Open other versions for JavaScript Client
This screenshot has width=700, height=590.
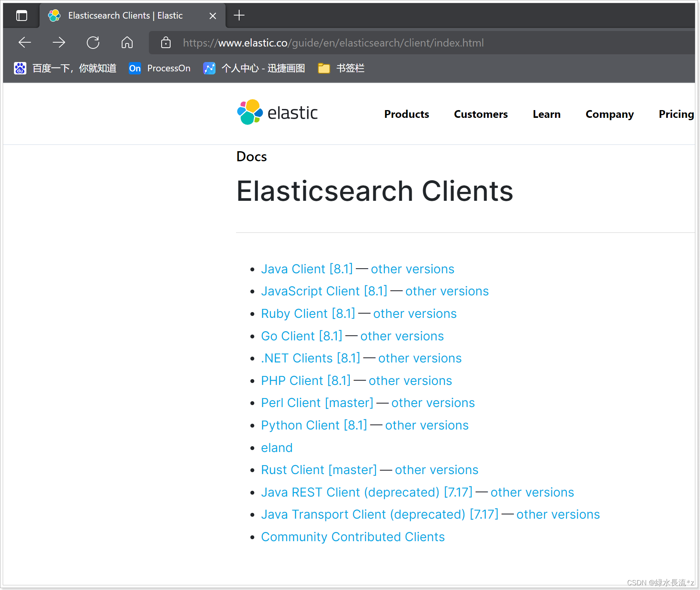[x=447, y=291]
